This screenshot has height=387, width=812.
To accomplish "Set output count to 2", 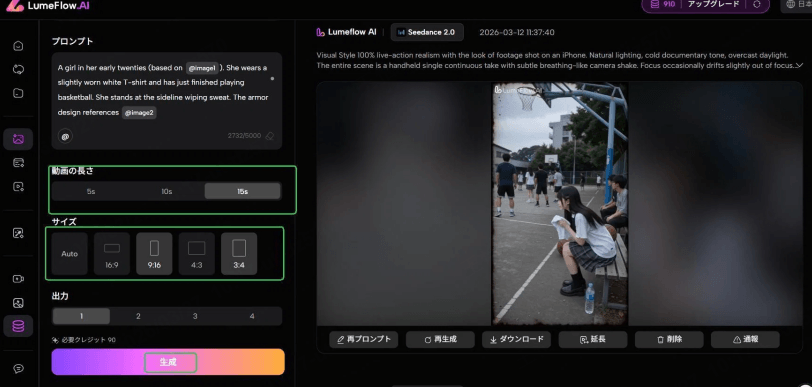I will pyautogui.click(x=138, y=316).
